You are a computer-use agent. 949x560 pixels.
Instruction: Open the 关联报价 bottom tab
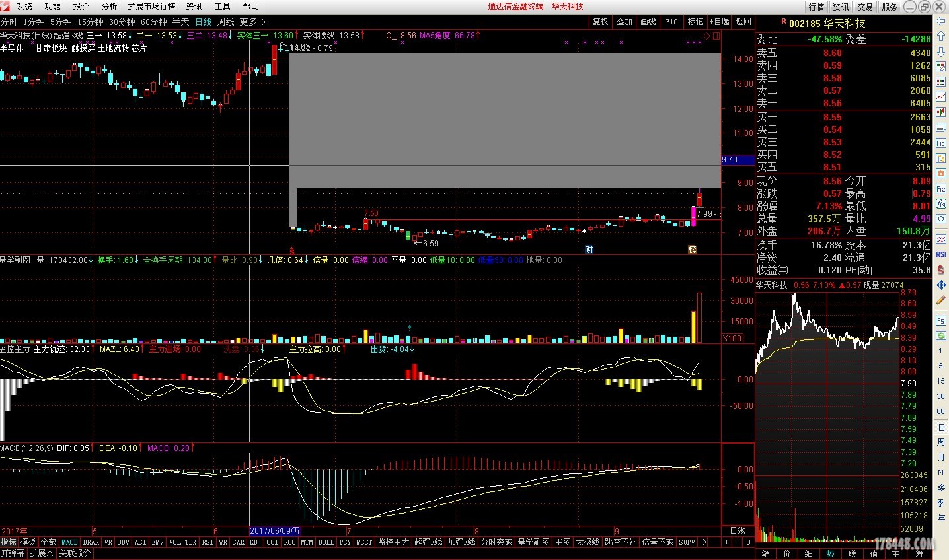pos(75,553)
